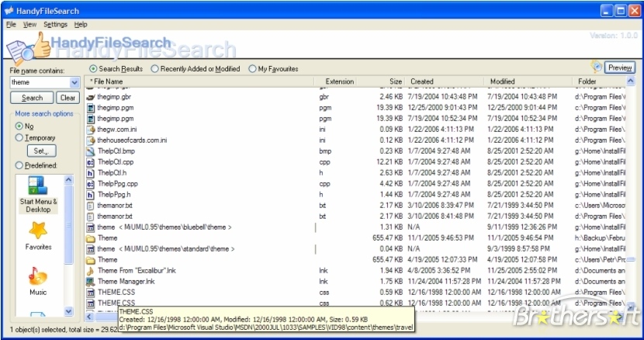Select the Favorites star icon
Screen dimensions: 644x340
38,231
